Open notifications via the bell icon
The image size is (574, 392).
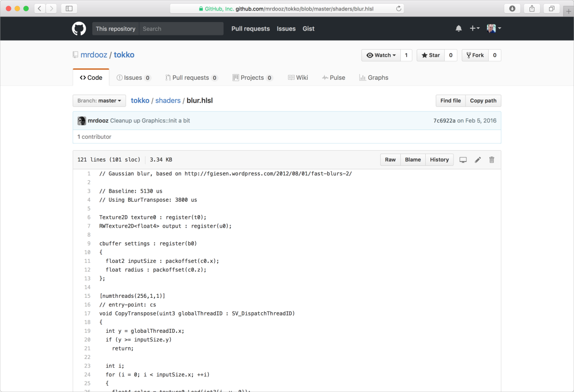[x=458, y=28]
